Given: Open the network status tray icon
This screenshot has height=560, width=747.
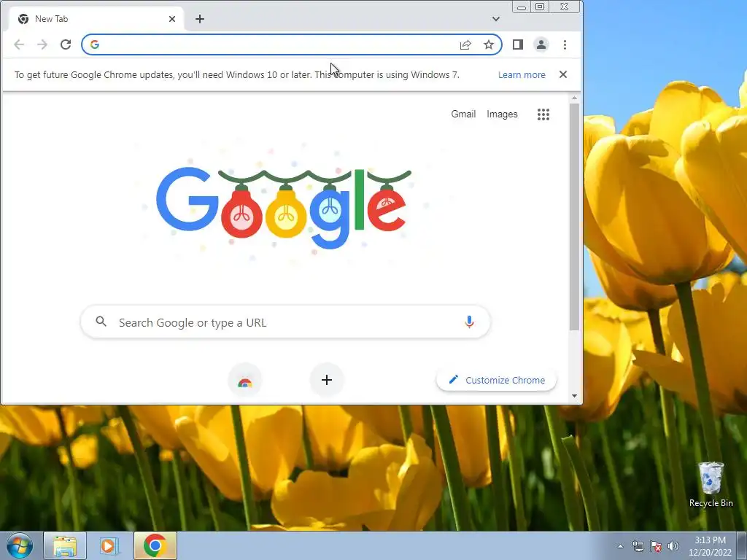Looking at the screenshot, I should (x=638, y=546).
